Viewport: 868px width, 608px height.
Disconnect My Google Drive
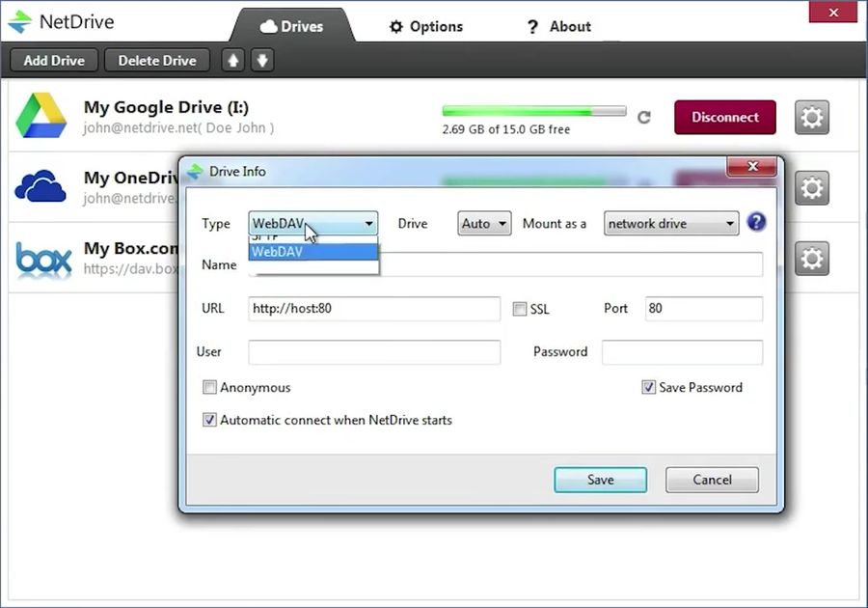coord(725,118)
